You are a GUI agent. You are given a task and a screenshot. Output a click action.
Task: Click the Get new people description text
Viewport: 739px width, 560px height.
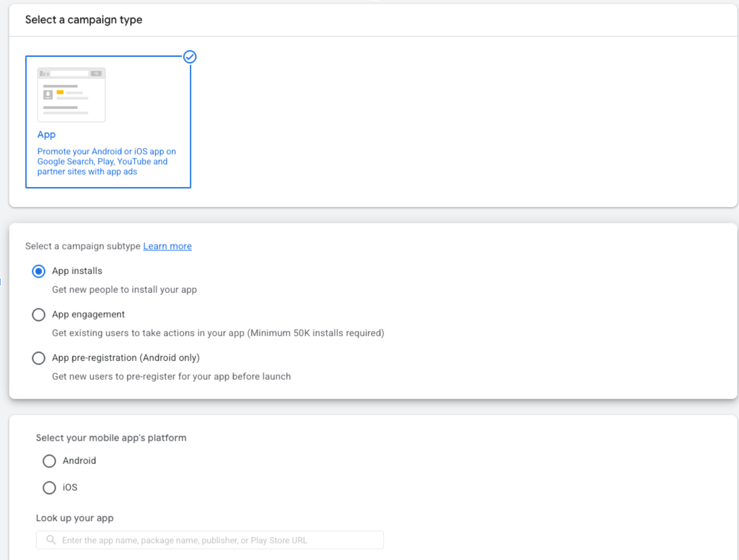click(x=124, y=290)
